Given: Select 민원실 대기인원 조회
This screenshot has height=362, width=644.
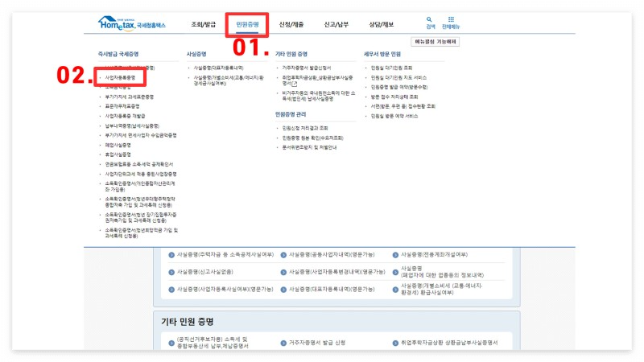Looking at the screenshot, I should (391, 68).
